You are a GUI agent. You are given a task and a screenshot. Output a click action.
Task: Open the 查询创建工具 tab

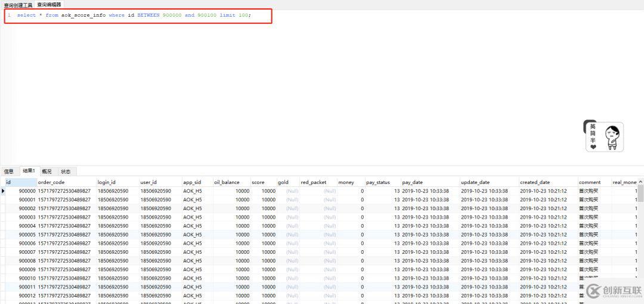pos(18,5)
